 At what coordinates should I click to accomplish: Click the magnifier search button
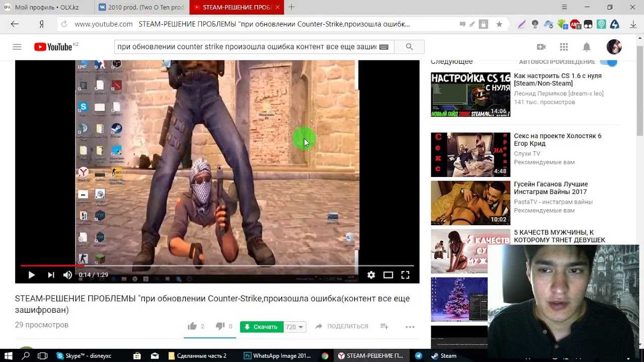409,47
